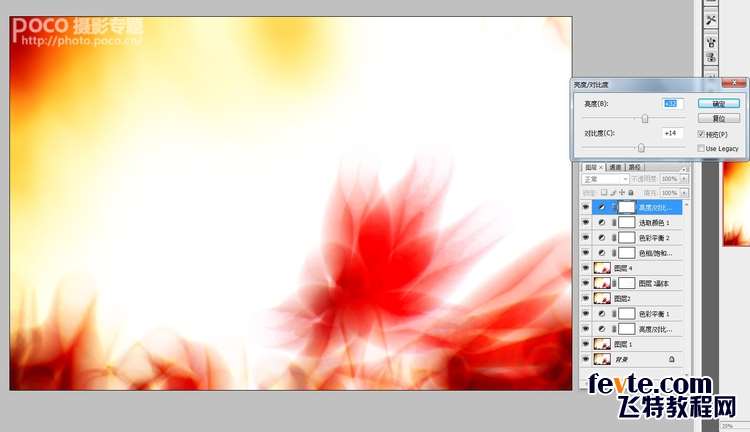750x432 pixels.
Task: Select the mask thumbnail of 色相/饱和
Action: (627, 253)
